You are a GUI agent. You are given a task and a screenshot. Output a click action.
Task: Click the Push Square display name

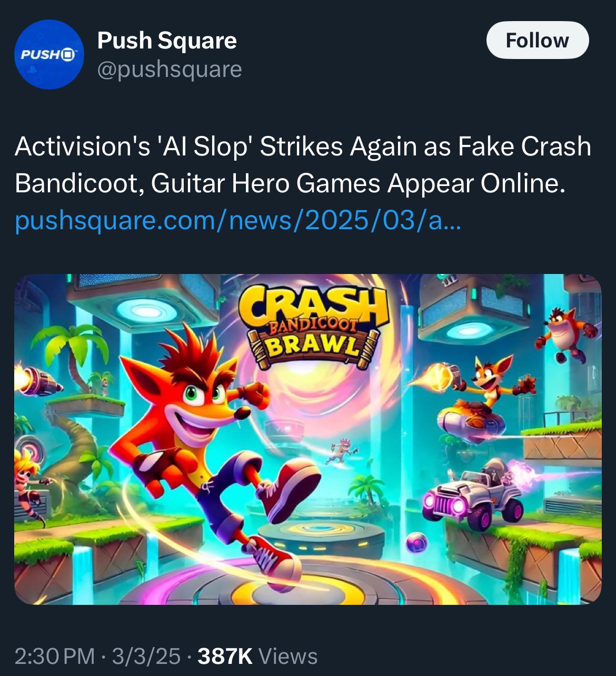[167, 41]
